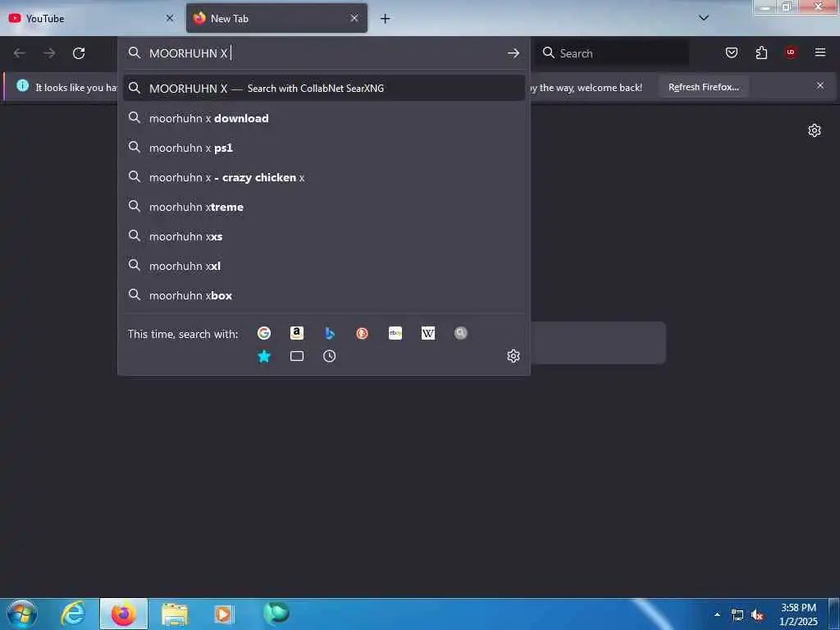
Task: Search with DuckDuckGo engine icon
Action: pos(362,333)
